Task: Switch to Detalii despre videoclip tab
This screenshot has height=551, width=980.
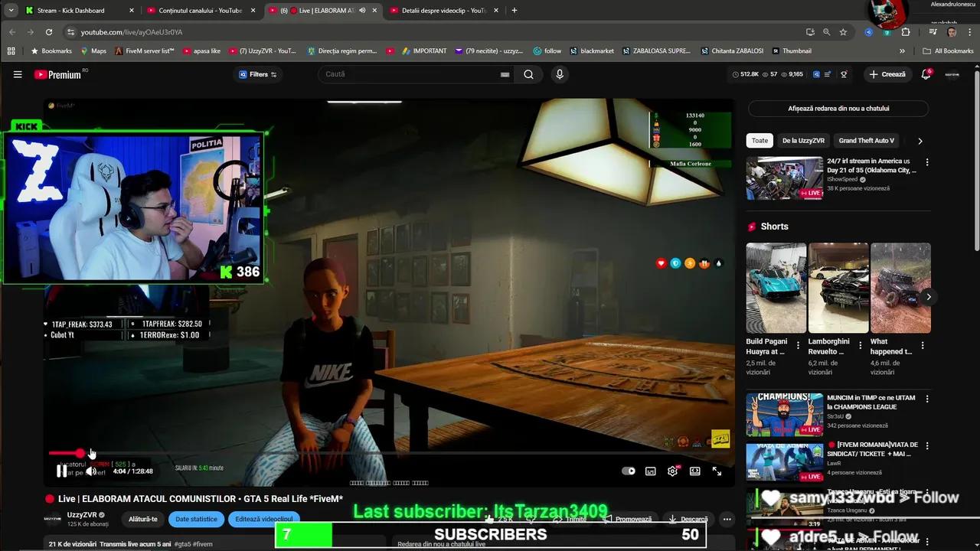Action: [444, 11]
